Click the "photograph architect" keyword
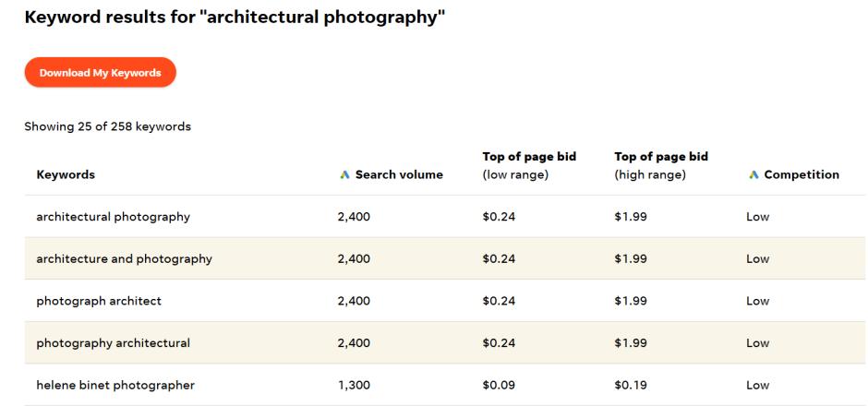Screen dimensions: 868x406 99,301
